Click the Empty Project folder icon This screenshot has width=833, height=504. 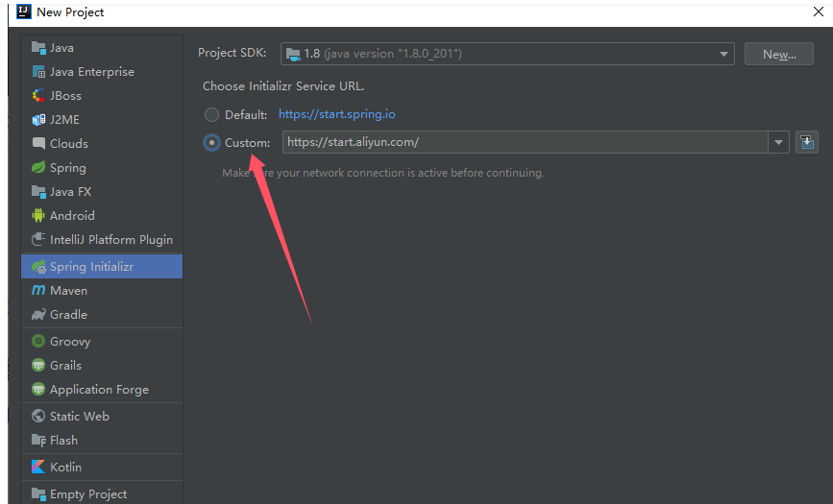click(38, 493)
